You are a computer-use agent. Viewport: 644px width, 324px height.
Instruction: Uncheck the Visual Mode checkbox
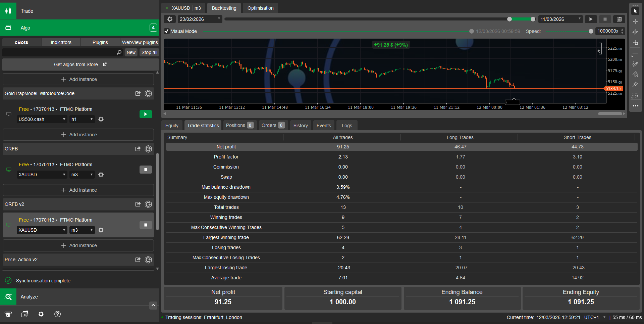(x=167, y=31)
